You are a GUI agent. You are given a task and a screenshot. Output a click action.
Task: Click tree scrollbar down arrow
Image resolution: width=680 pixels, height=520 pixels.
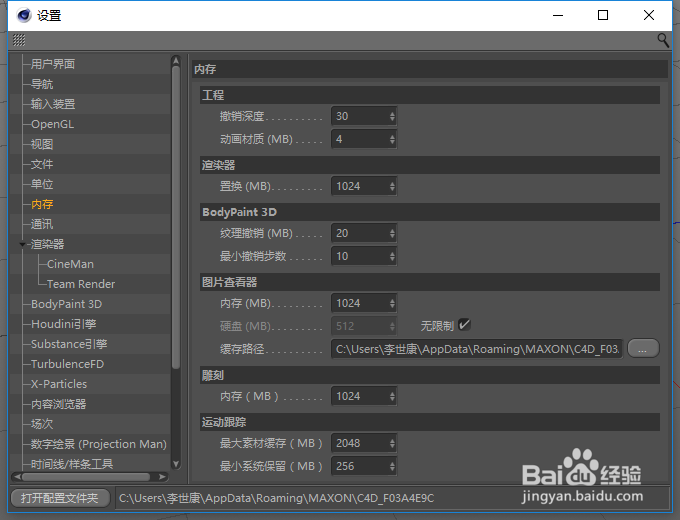(176, 464)
